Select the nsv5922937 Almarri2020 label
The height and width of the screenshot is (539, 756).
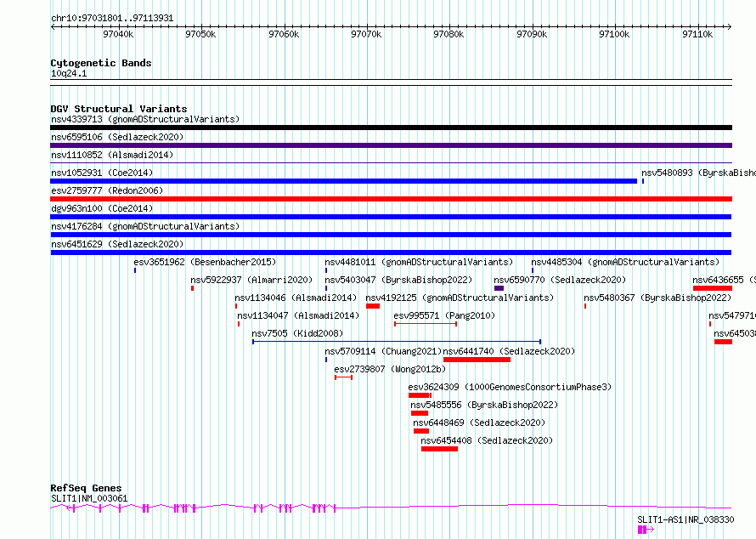pyautogui.click(x=251, y=280)
